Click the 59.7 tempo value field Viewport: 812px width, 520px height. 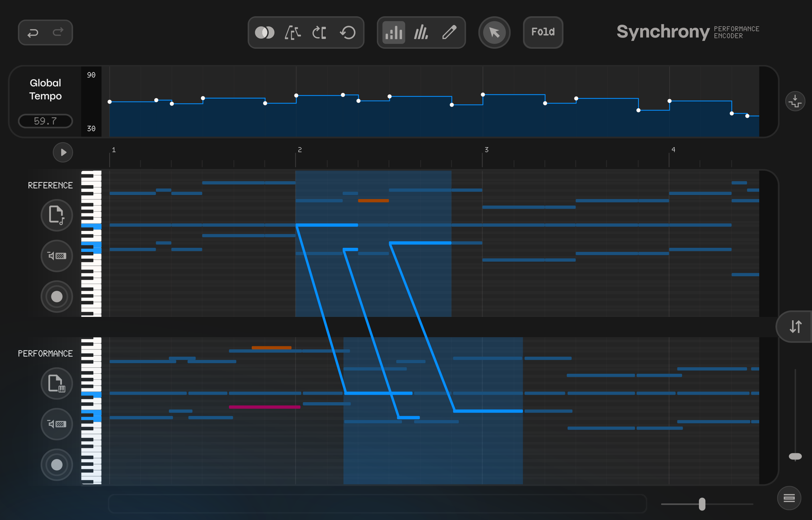point(45,121)
